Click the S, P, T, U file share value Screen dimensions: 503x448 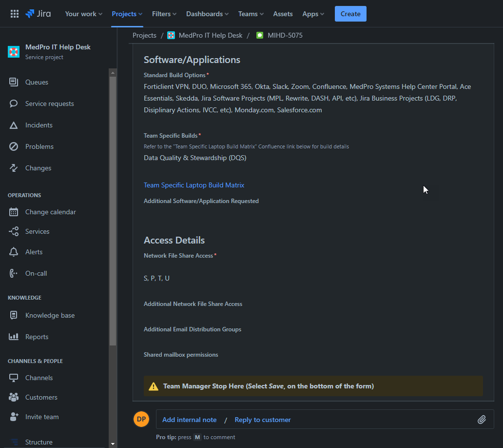157,278
